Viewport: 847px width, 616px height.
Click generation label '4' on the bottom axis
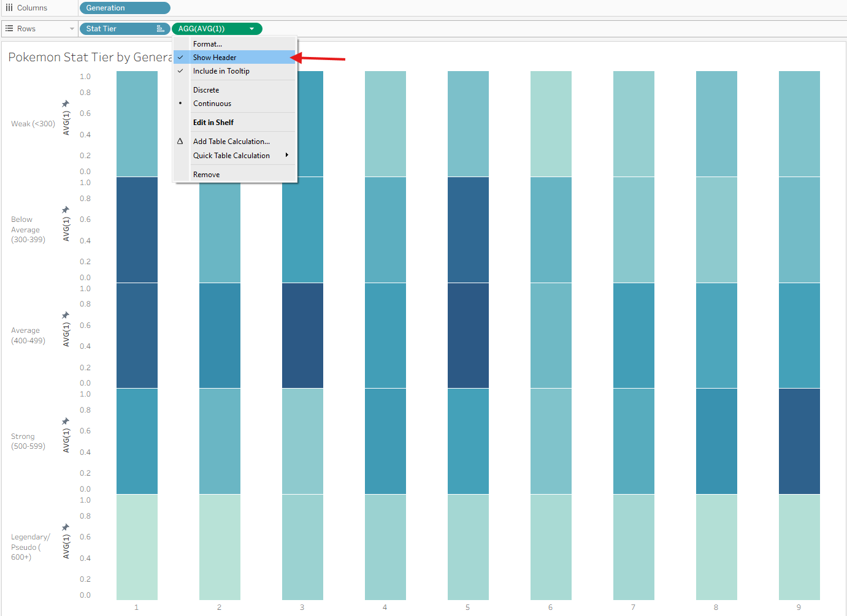pyautogui.click(x=385, y=607)
